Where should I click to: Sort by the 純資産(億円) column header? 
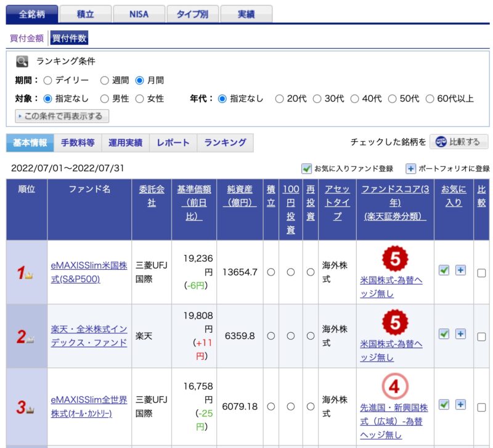(240, 196)
